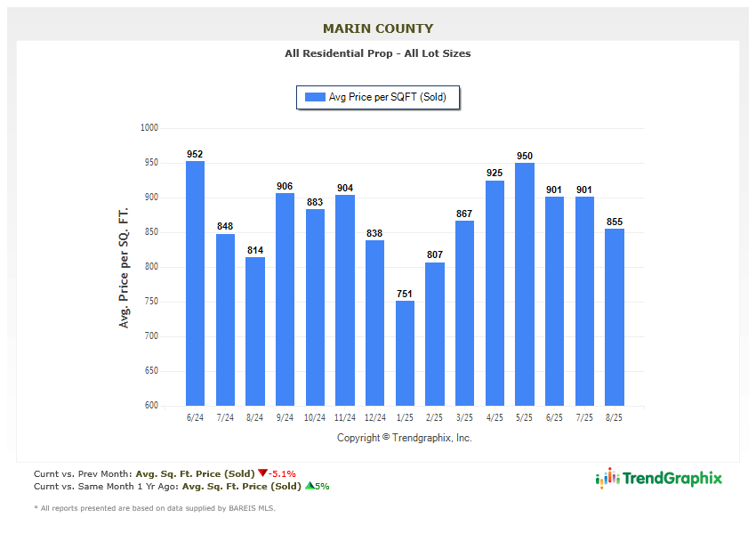This screenshot has height=533, width=756.
Task: Select the 1/25 bar valued 751
Action: (405, 353)
